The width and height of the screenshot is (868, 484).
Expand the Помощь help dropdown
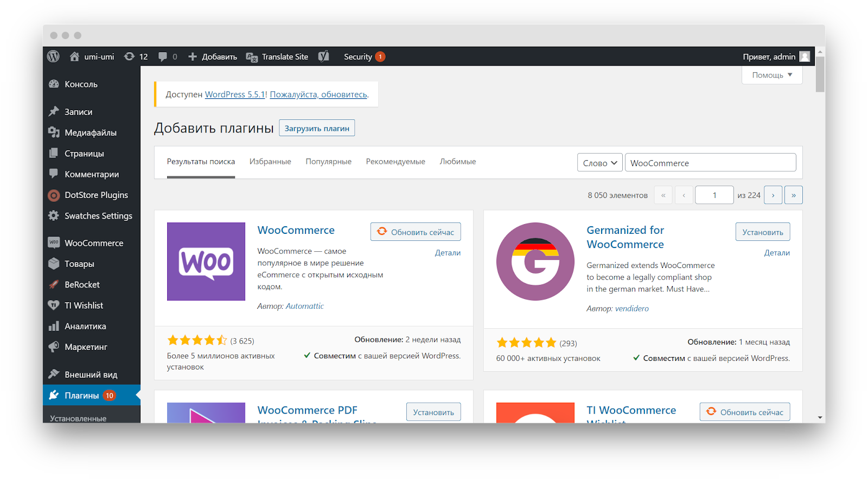(772, 75)
